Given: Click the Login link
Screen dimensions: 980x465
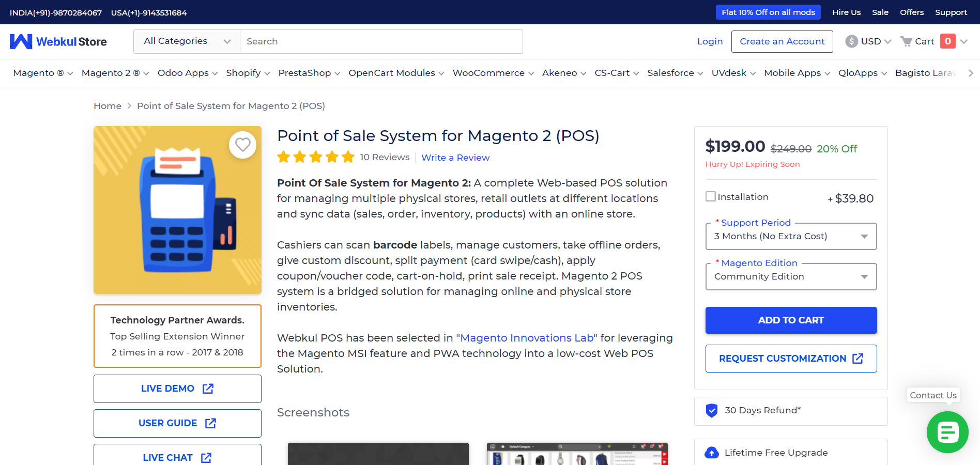Looking at the screenshot, I should pos(710,41).
